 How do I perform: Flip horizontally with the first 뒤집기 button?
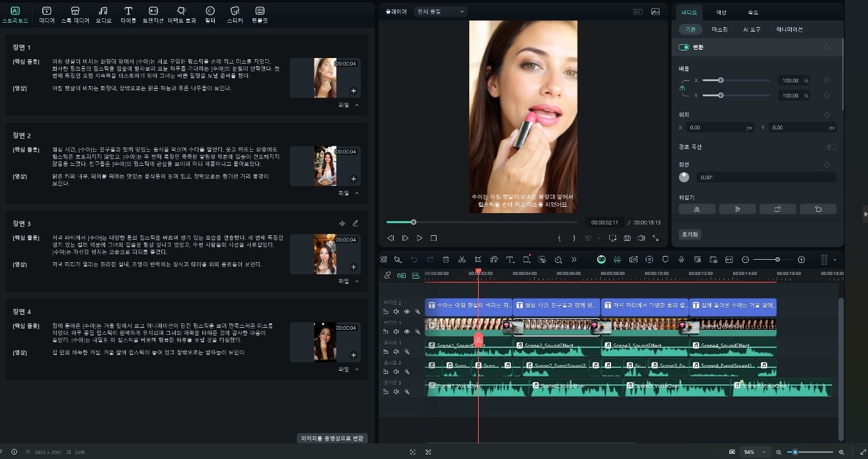click(x=696, y=209)
